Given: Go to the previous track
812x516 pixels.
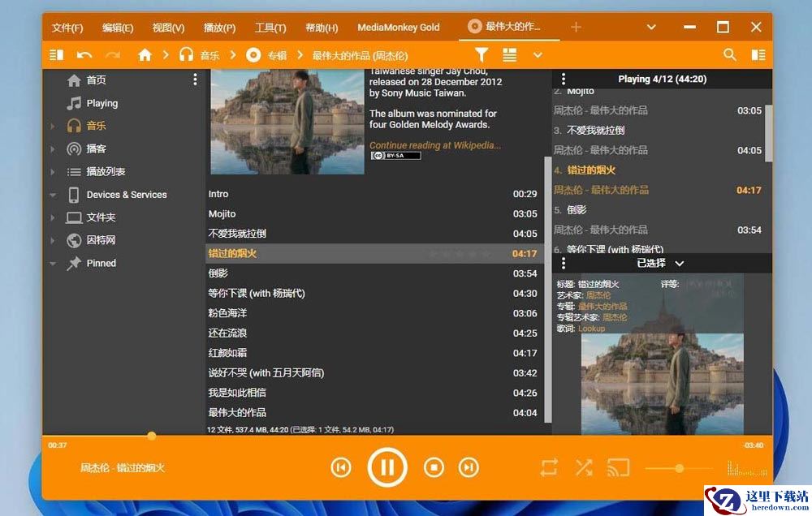Looking at the screenshot, I should point(341,467).
